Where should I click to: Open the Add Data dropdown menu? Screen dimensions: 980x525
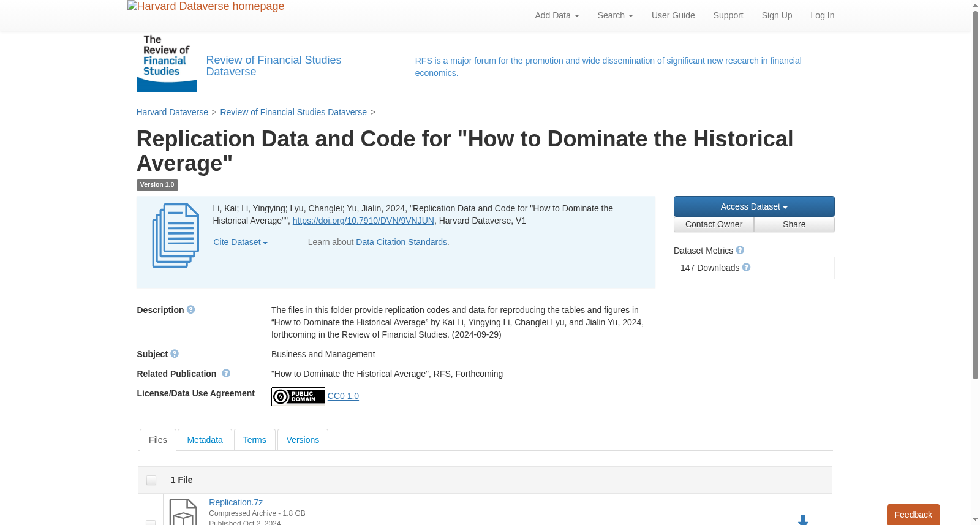coord(557,15)
